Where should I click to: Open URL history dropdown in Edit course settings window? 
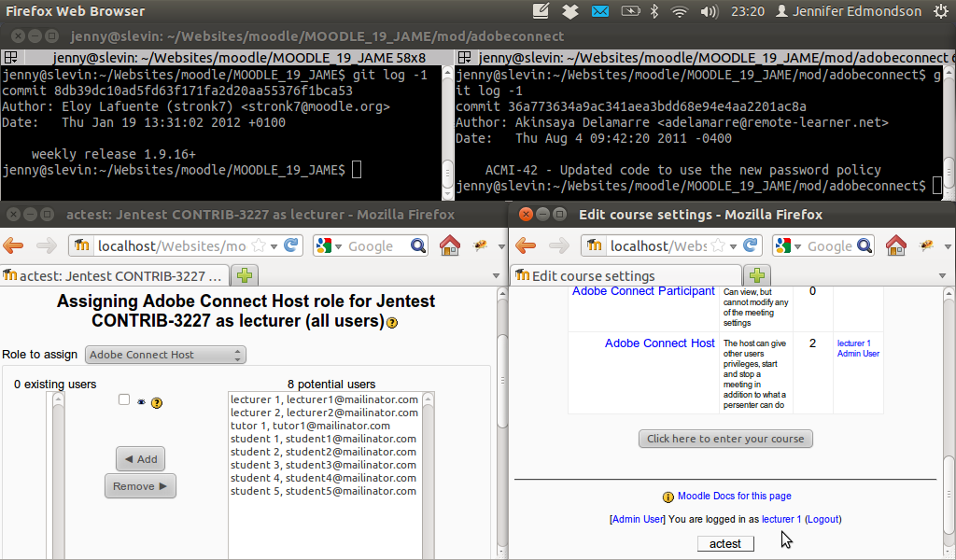pyautogui.click(x=734, y=246)
